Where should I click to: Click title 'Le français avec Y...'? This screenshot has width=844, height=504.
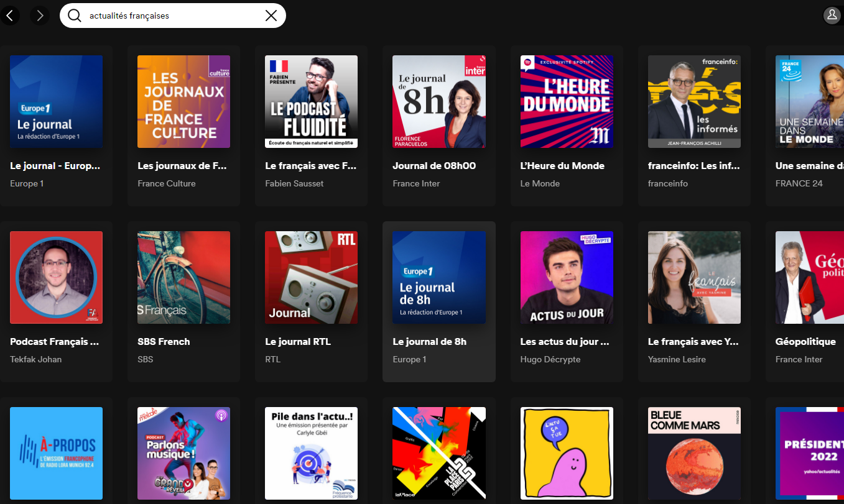(693, 342)
